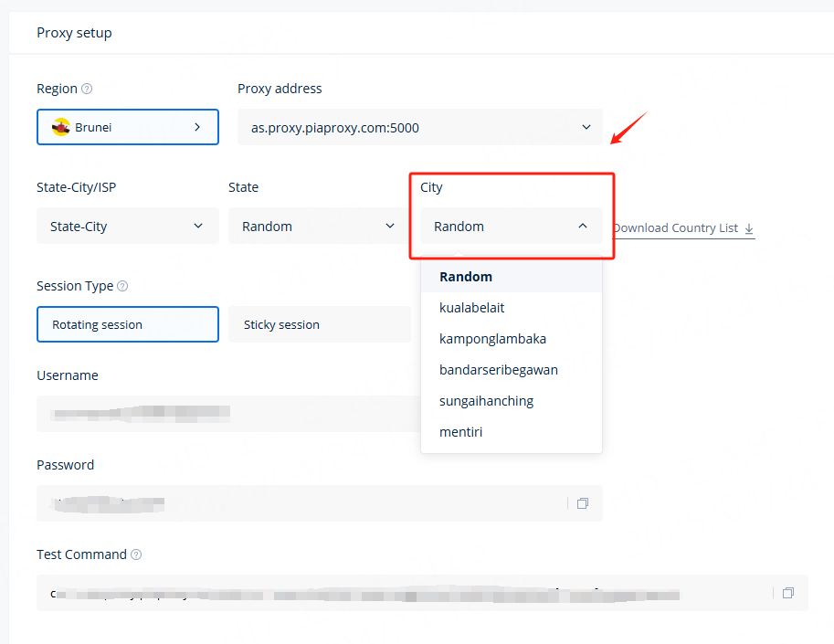Click the help icon next to Region
834x644 pixels.
[87, 90]
